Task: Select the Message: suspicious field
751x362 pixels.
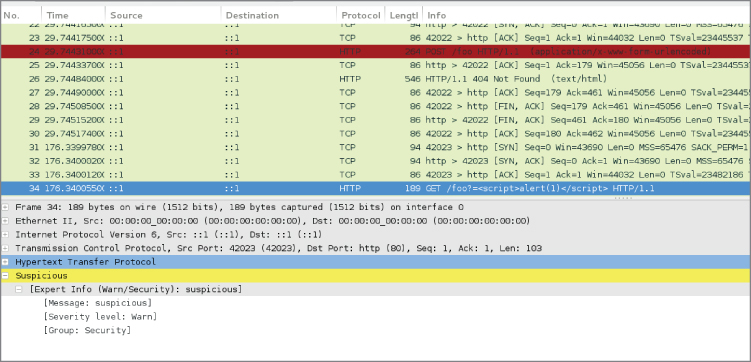Action: pos(97,303)
